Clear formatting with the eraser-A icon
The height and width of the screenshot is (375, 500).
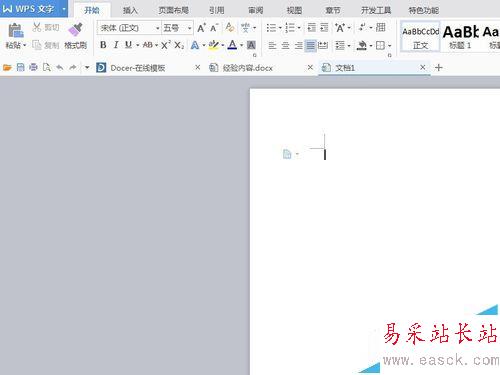pos(230,27)
